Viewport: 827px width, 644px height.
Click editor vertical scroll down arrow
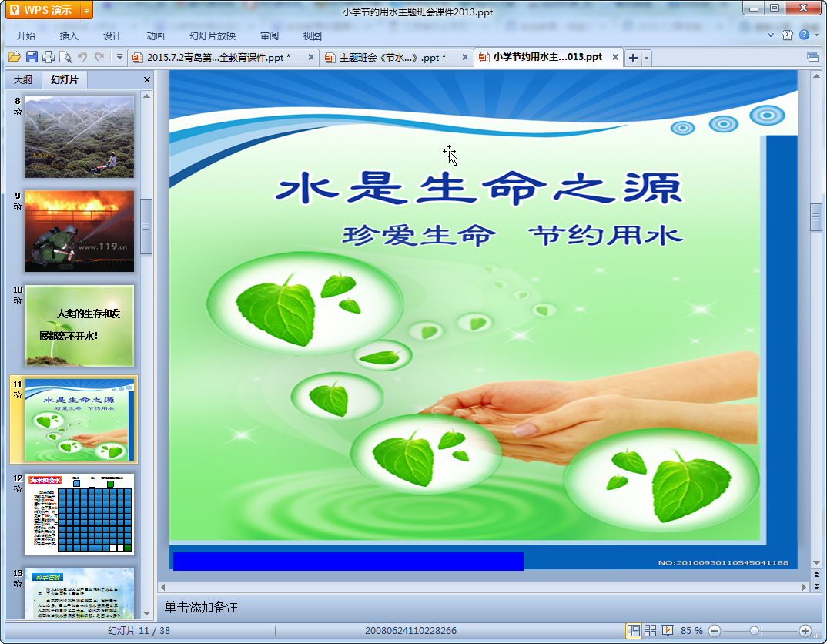816,562
